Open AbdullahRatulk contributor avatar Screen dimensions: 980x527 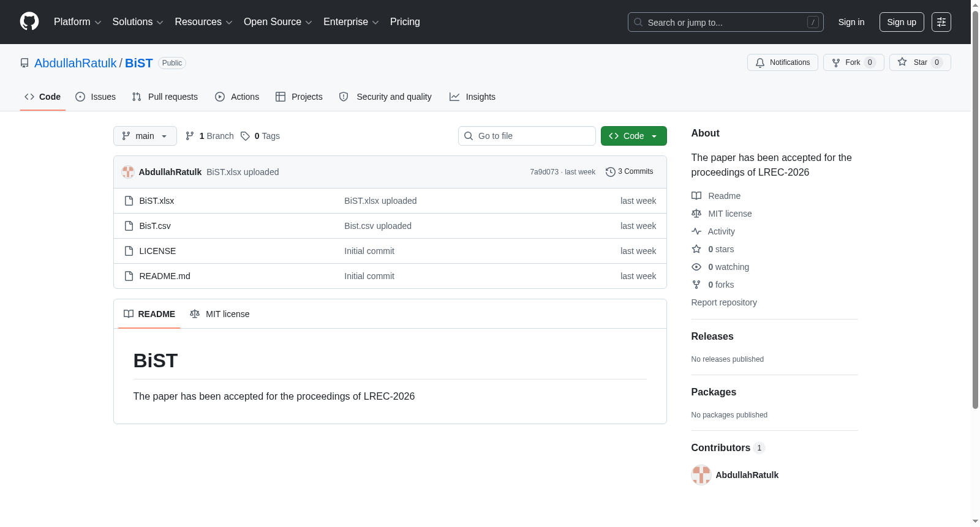pos(701,475)
